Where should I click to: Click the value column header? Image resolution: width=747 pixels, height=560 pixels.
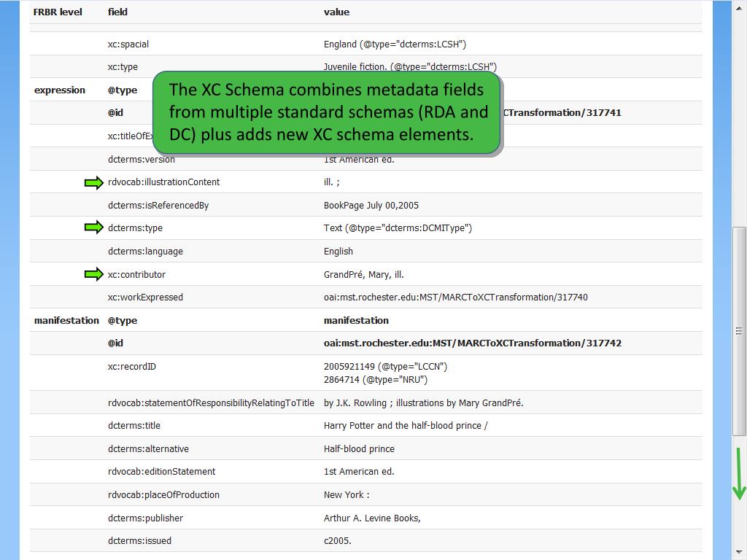point(336,12)
